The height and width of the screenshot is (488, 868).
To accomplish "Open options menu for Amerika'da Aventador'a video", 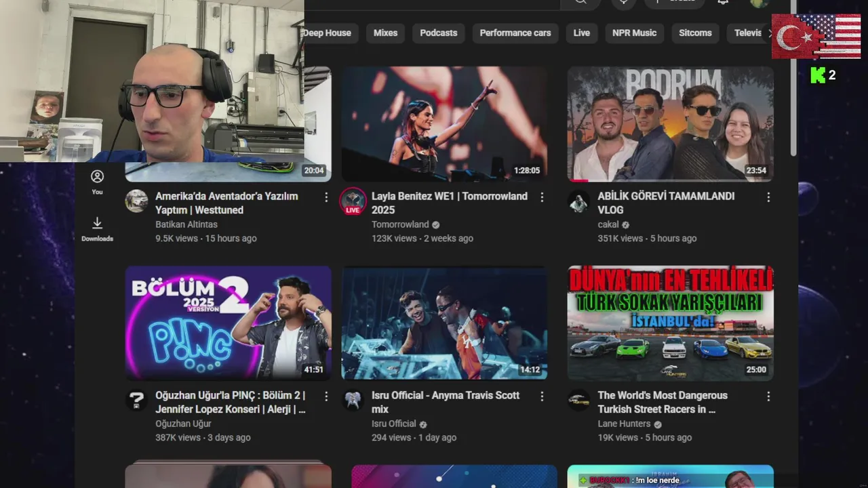I will (x=326, y=197).
